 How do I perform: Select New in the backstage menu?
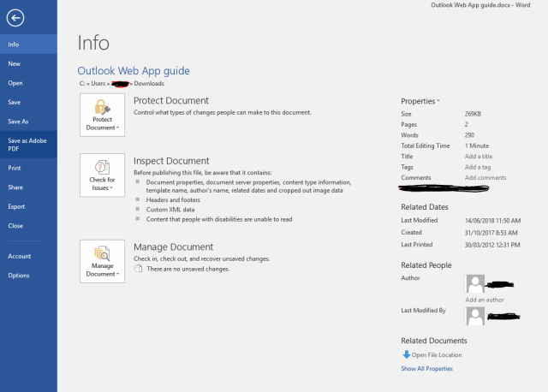pyautogui.click(x=15, y=63)
